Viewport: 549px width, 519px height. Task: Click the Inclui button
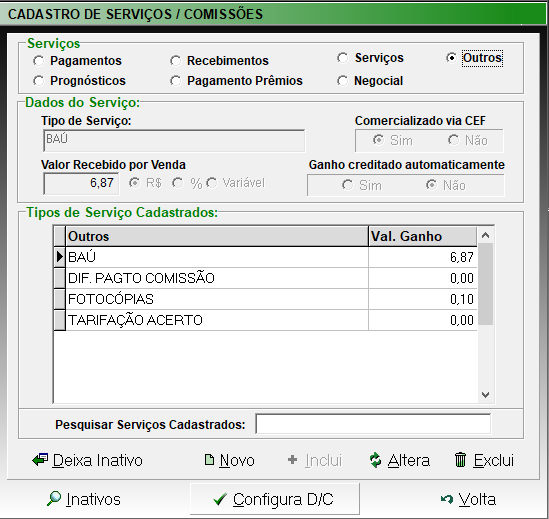pos(314,460)
